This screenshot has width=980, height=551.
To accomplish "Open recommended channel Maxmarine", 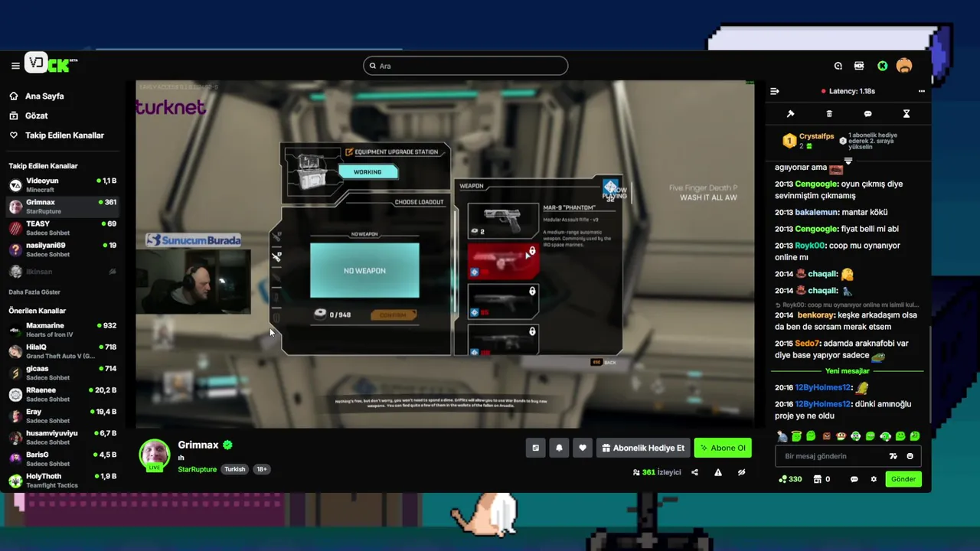I will (x=63, y=330).
